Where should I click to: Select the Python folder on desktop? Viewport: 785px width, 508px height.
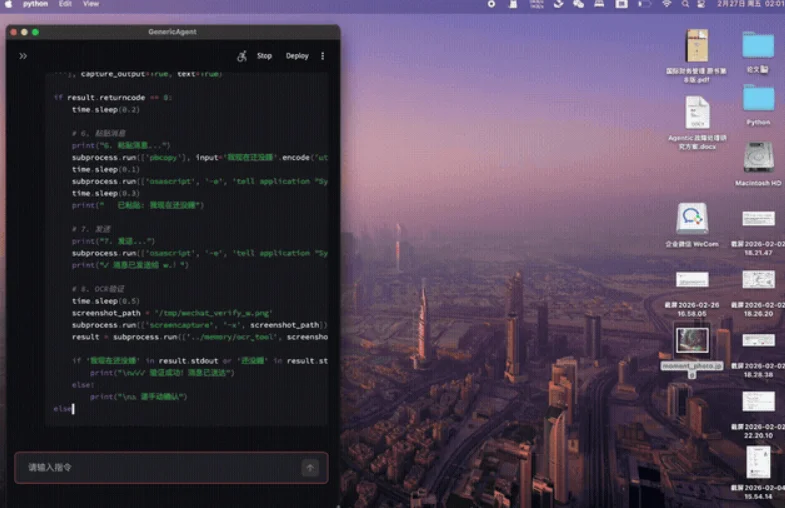758,99
